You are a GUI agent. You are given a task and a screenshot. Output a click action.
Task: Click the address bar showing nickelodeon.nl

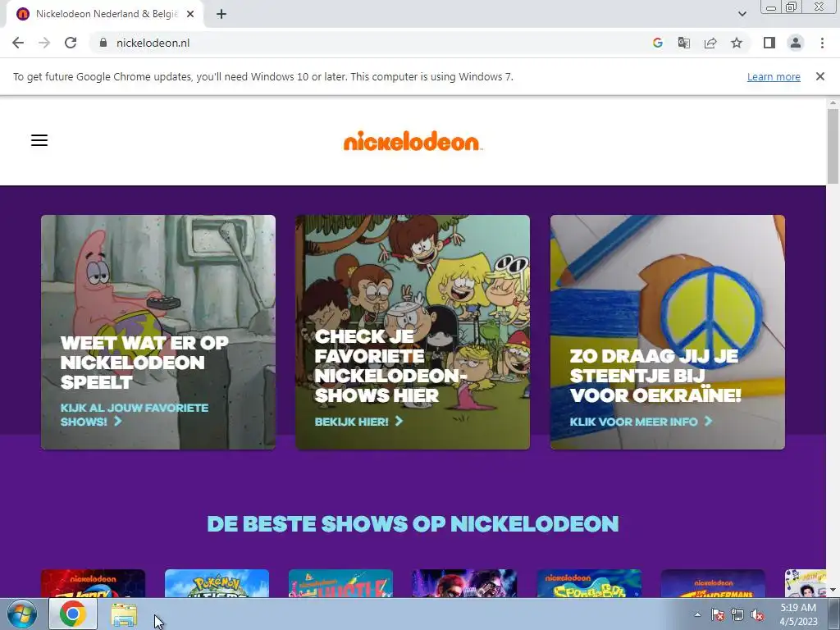click(370, 43)
